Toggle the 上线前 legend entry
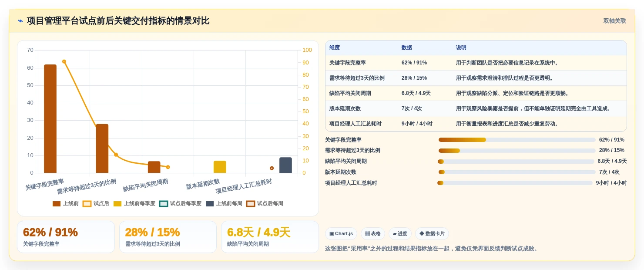Image resolution: width=644 pixels, height=270 pixels. (66, 203)
